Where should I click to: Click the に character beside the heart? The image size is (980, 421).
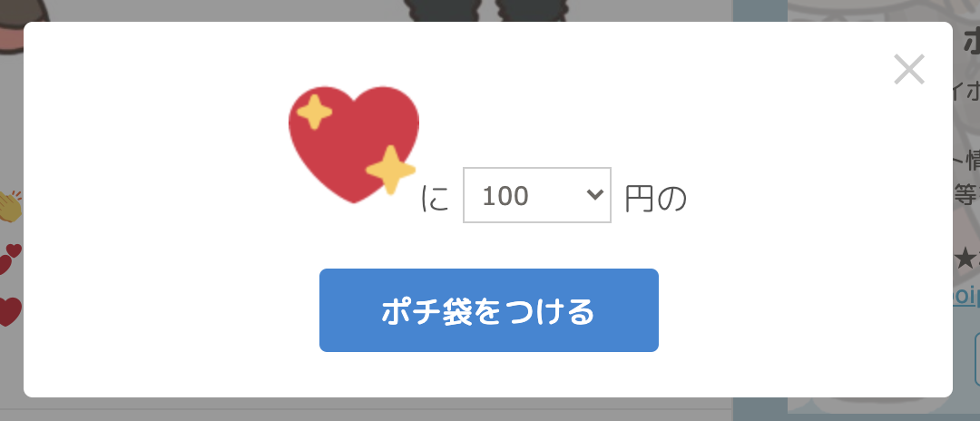pos(435,199)
